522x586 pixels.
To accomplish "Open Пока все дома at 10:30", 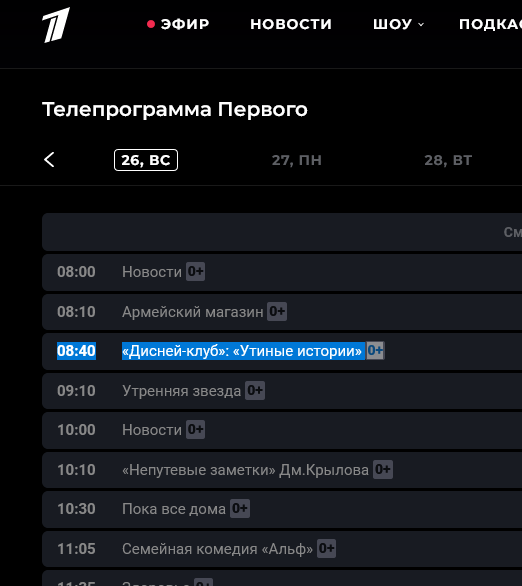I will (x=282, y=509).
